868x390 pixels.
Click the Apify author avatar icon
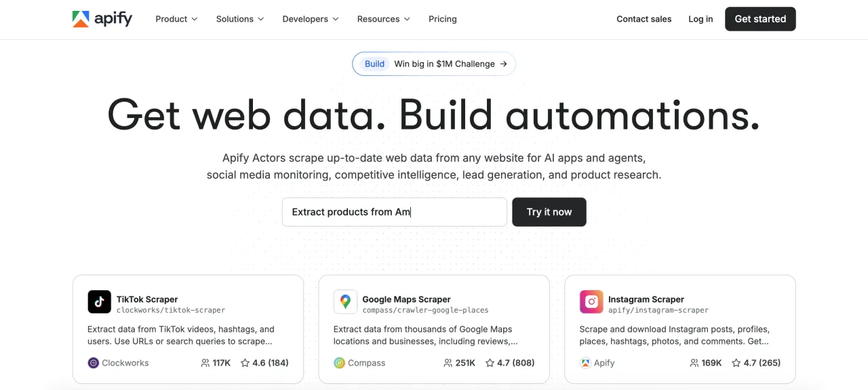click(x=585, y=363)
